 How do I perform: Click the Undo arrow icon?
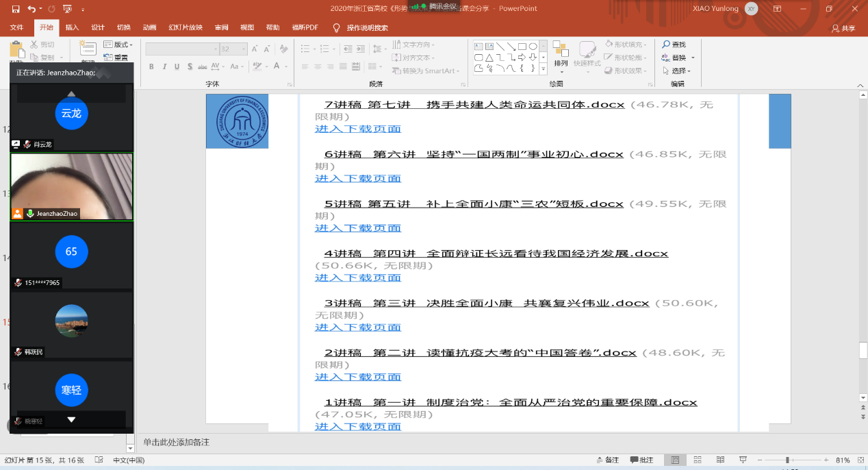coord(31,9)
